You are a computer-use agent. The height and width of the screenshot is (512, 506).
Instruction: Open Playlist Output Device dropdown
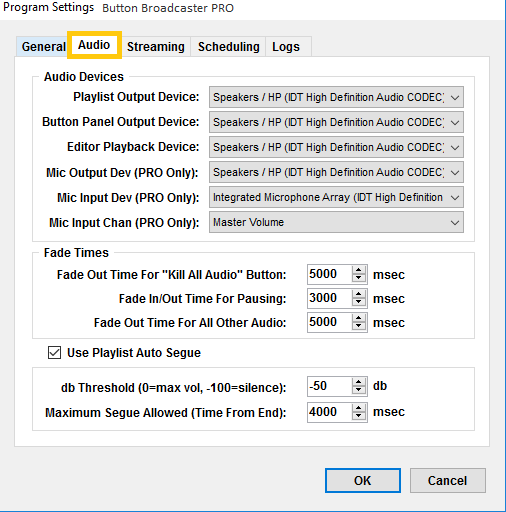point(336,97)
